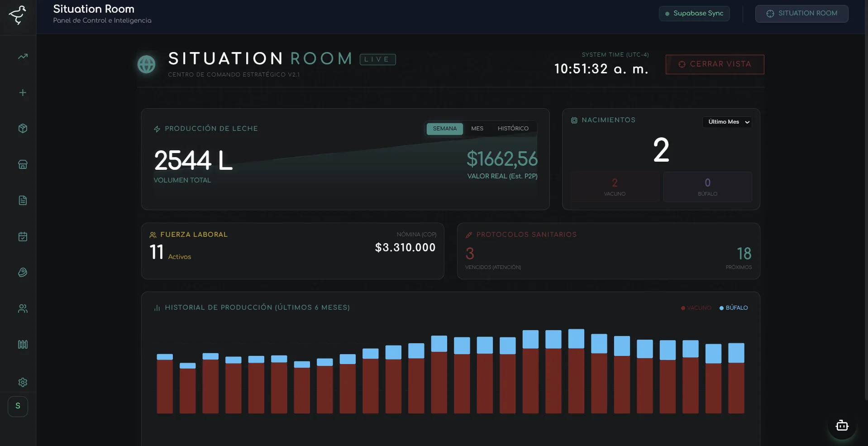This screenshot has height=446, width=868.
Task: Switch to the HISTÓRICO tab
Action: point(513,129)
